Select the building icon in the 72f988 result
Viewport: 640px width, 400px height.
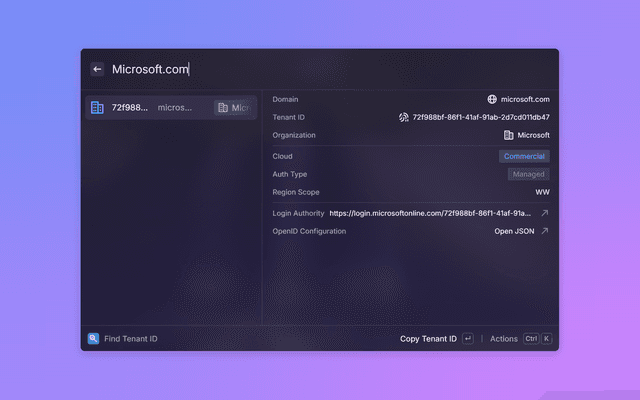click(x=97, y=107)
